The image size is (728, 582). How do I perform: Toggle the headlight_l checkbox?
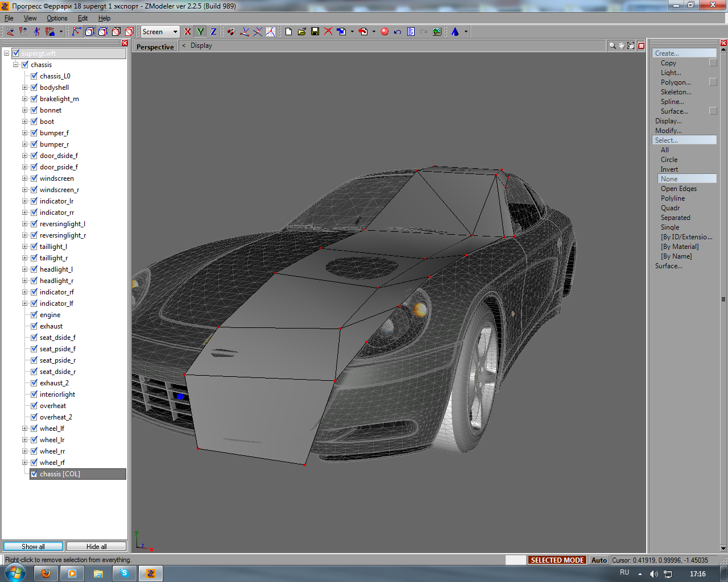[34, 269]
